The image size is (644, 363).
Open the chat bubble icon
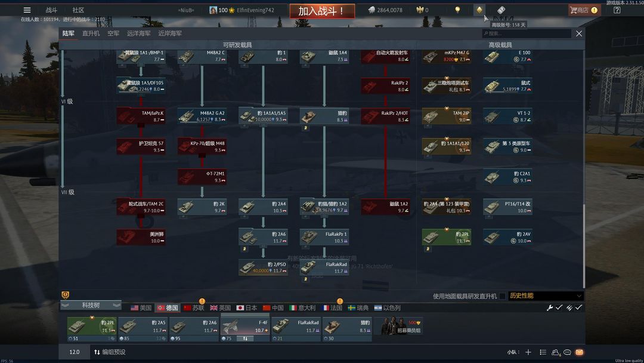567,352
